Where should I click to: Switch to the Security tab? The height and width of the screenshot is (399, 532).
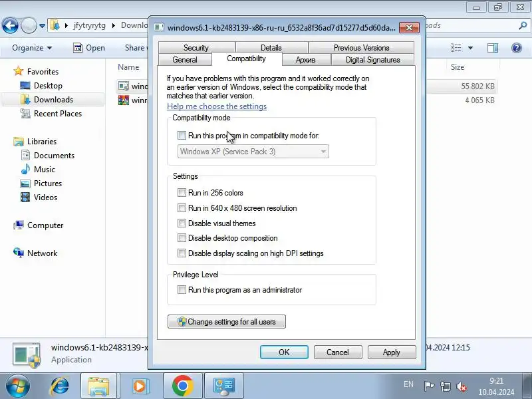tap(196, 47)
